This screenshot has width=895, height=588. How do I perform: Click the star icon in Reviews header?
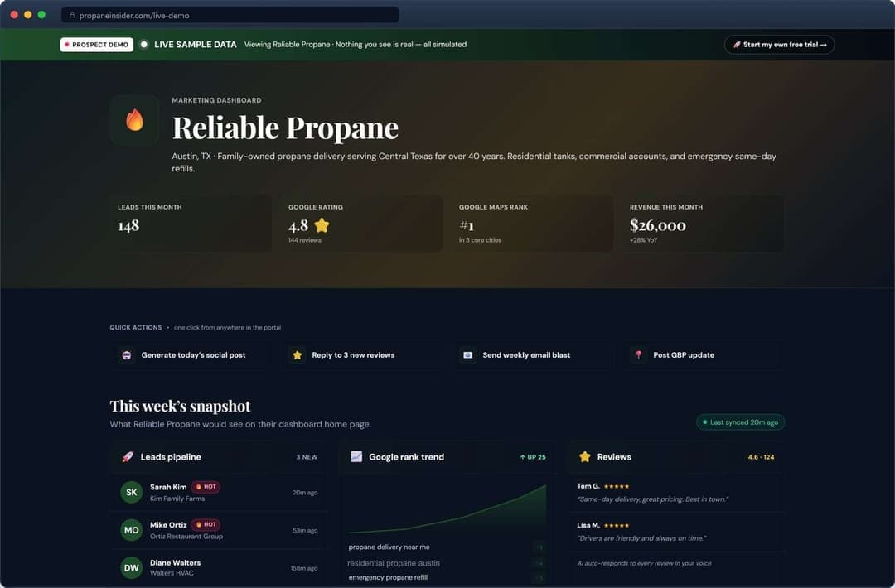click(x=584, y=457)
